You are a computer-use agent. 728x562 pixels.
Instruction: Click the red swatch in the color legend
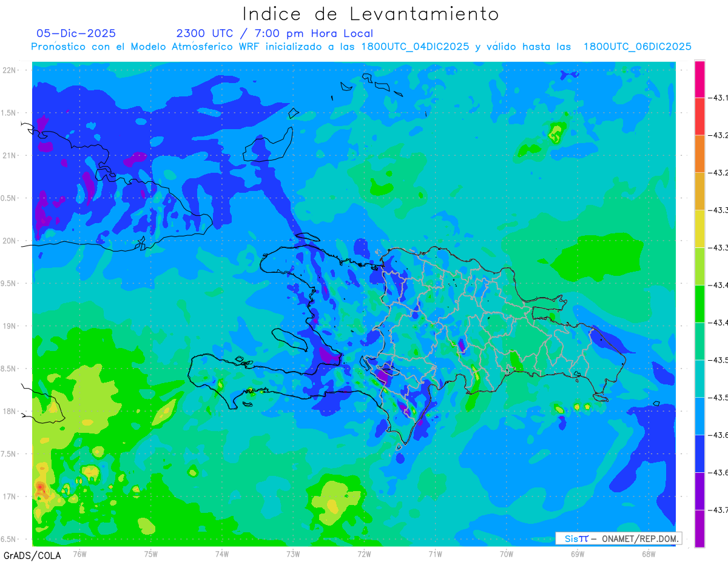pyautogui.click(x=699, y=116)
